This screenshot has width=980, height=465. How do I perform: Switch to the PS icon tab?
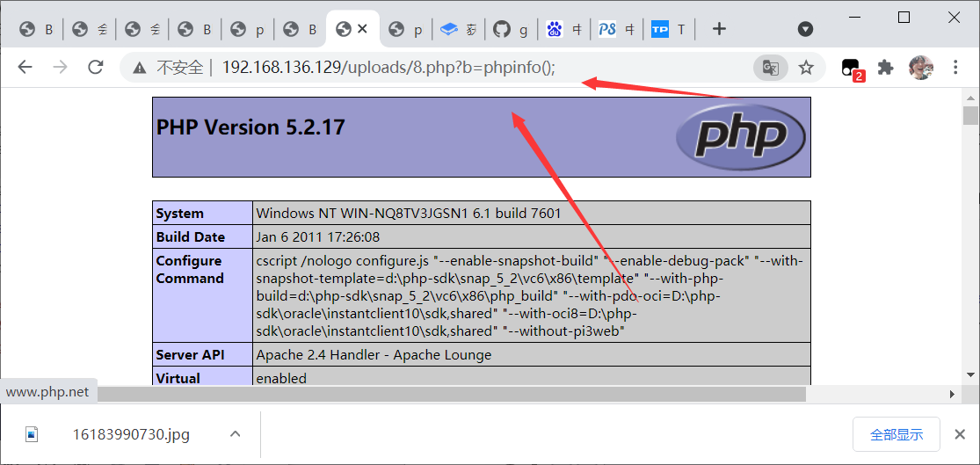pyautogui.click(x=616, y=29)
